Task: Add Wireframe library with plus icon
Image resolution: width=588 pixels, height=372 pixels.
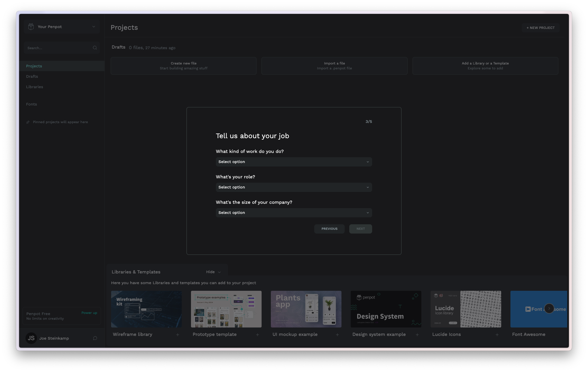Action: 178,335
